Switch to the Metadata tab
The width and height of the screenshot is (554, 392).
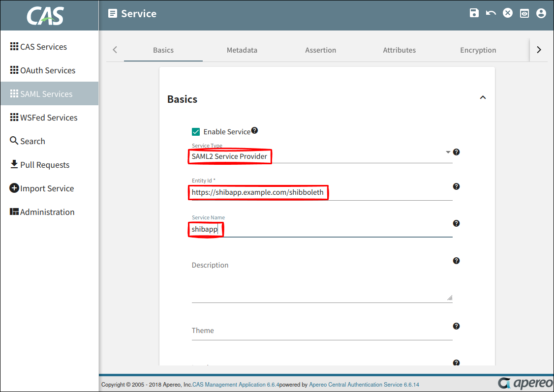[242, 50]
